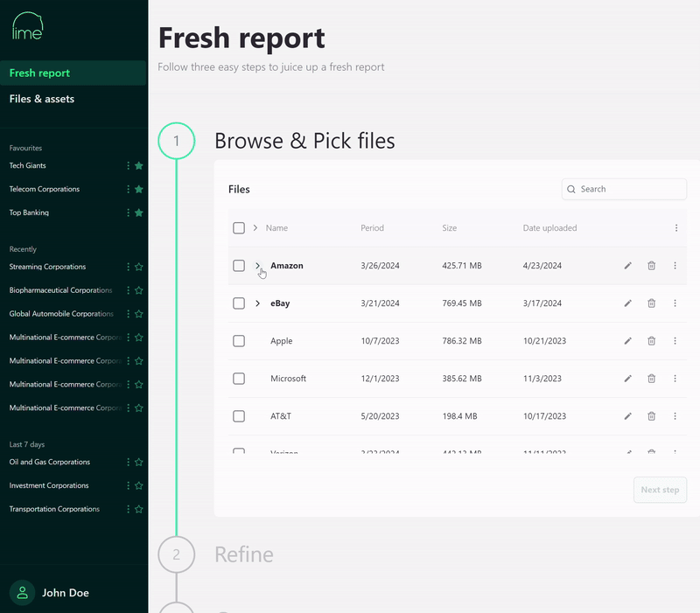Unfavourite Tech Giants using the star icon
The width and height of the screenshot is (700, 613).
coord(138,165)
